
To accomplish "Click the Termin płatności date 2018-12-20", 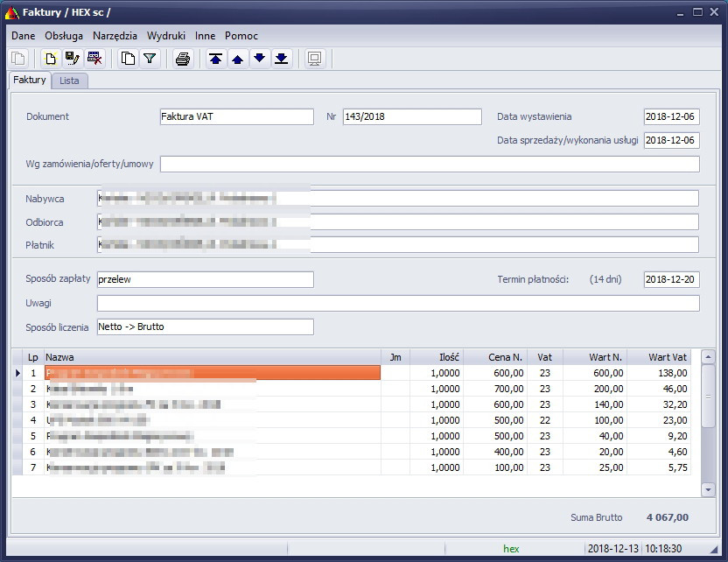I will click(x=671, y=279).
